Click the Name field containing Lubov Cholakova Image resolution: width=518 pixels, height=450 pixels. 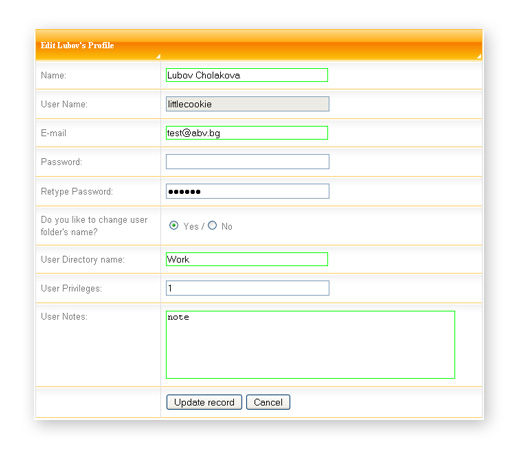[x=247, y=75]
